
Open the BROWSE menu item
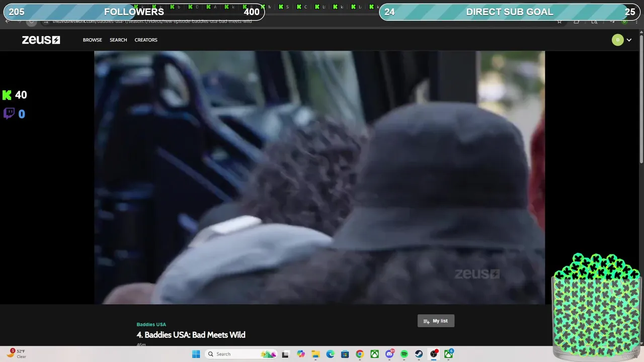pyautogui.click(x=93, y=40)
